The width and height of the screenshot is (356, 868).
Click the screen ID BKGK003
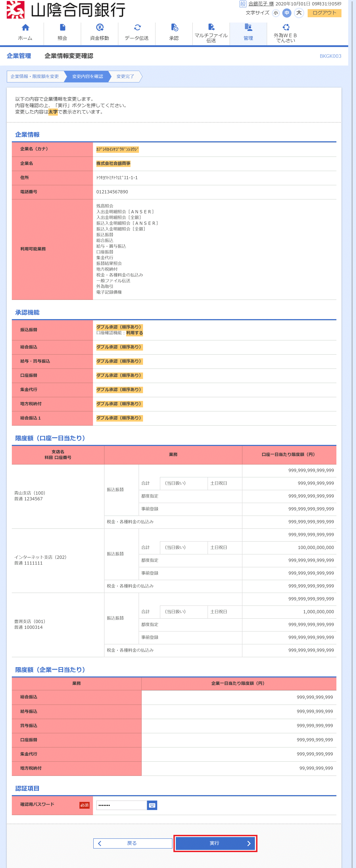pos(330,56)
